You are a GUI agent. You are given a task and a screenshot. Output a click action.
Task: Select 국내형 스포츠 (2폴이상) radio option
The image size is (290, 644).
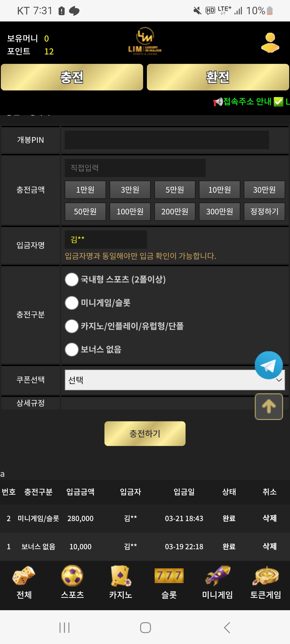(x=72, y=280)
